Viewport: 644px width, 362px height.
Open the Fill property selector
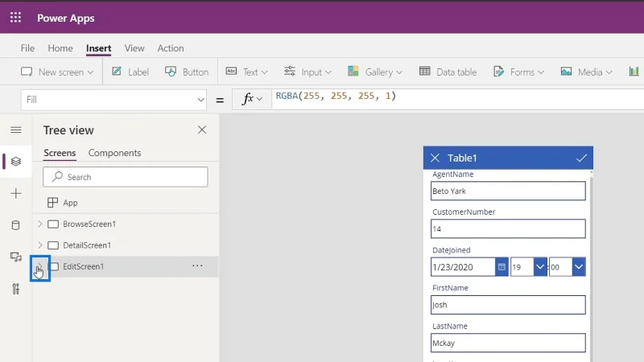pyautogui.click(x=114, y=100)
